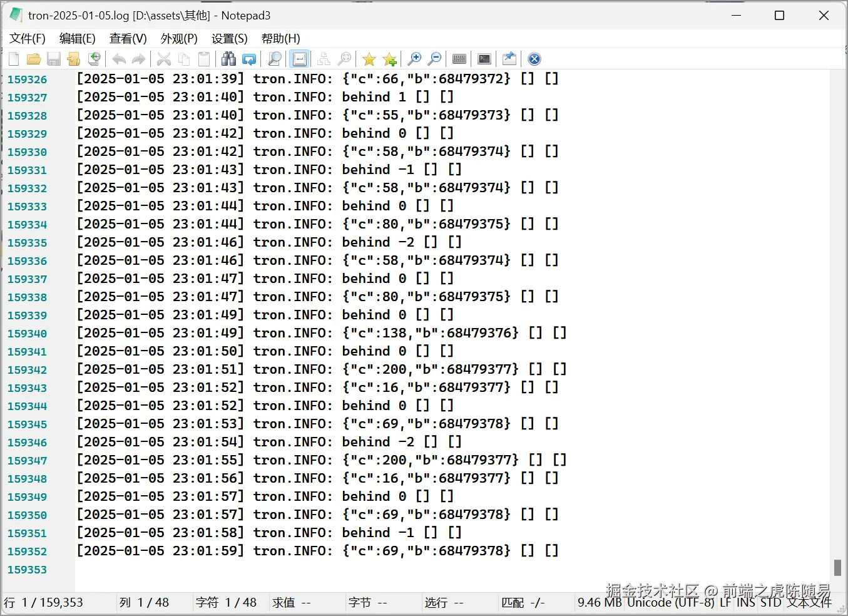Add to favorites via star-plus icon
Image resolution: width=848 pixels, height=616 pixels.
pyautogui.click(x=389, y=59)
